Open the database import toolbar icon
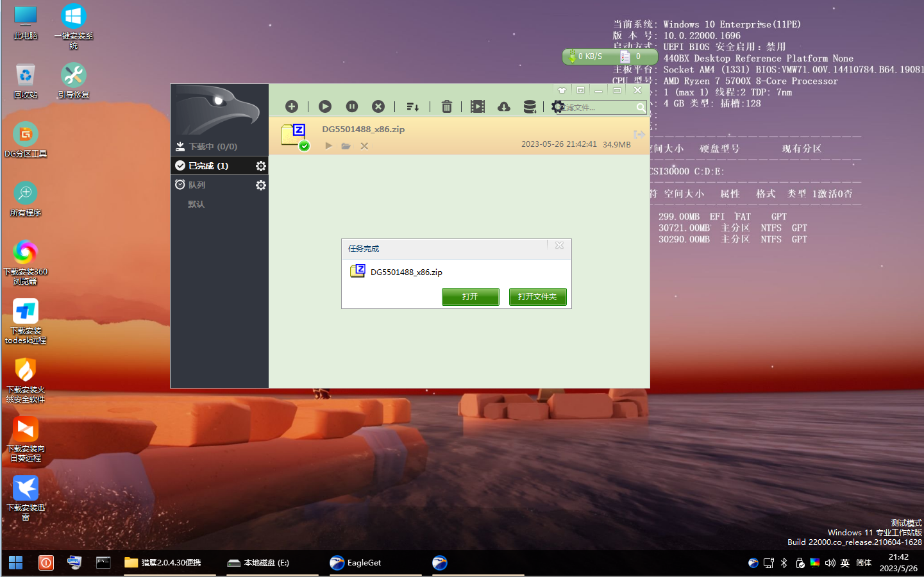 [x=530, y=106]
